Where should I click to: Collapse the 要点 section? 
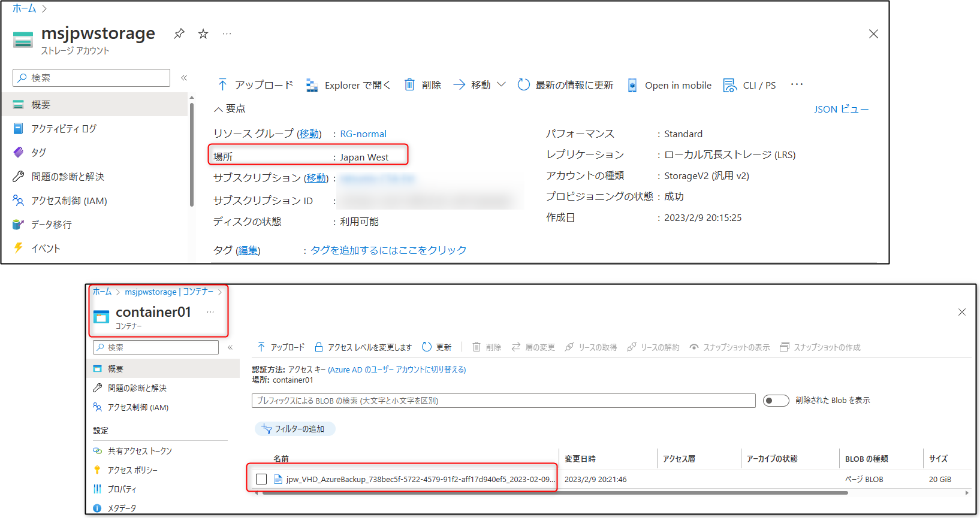coord(230,108)
